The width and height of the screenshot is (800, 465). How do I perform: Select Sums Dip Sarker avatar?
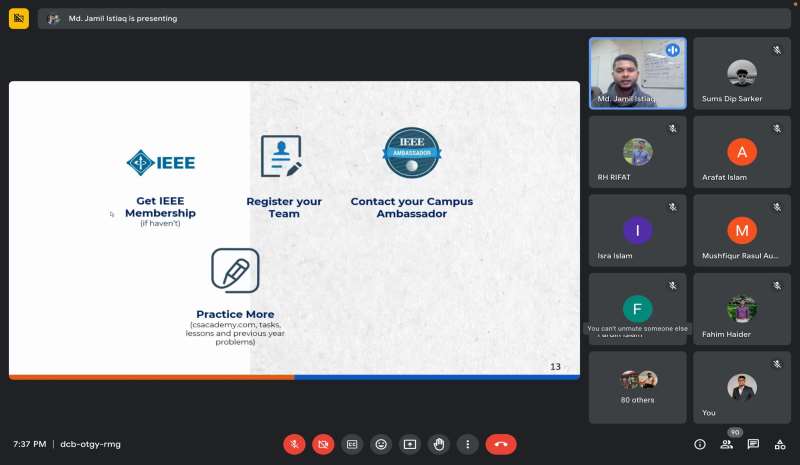(742, 74)
